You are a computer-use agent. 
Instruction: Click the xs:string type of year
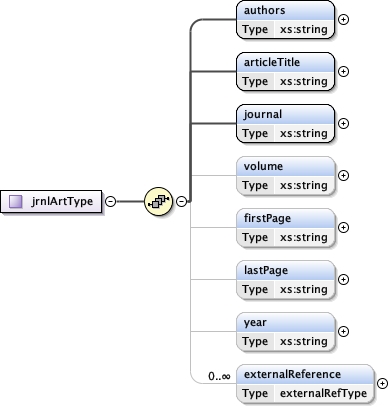coord(304,341)
